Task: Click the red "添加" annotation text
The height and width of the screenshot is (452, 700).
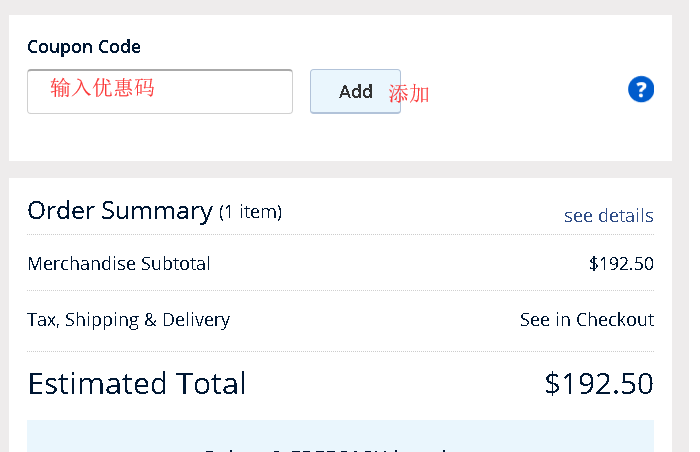Action: pyautogui.click(x=409, y=94)
